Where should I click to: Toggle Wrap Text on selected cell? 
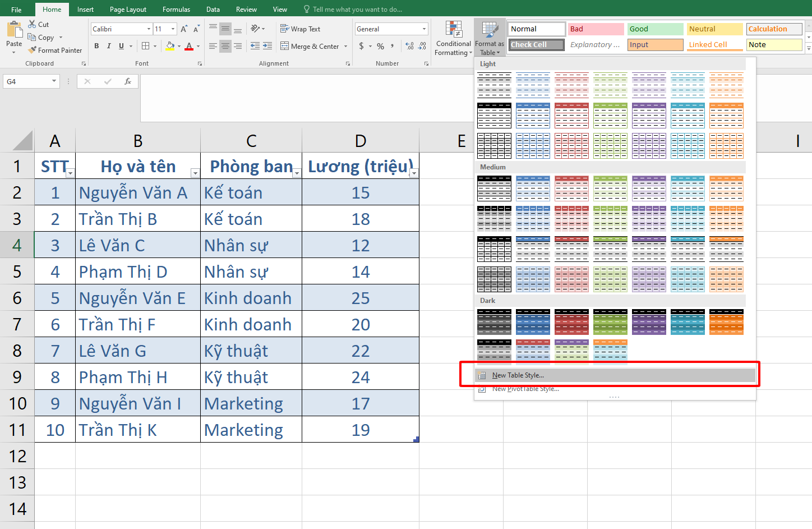coord(301,29)
